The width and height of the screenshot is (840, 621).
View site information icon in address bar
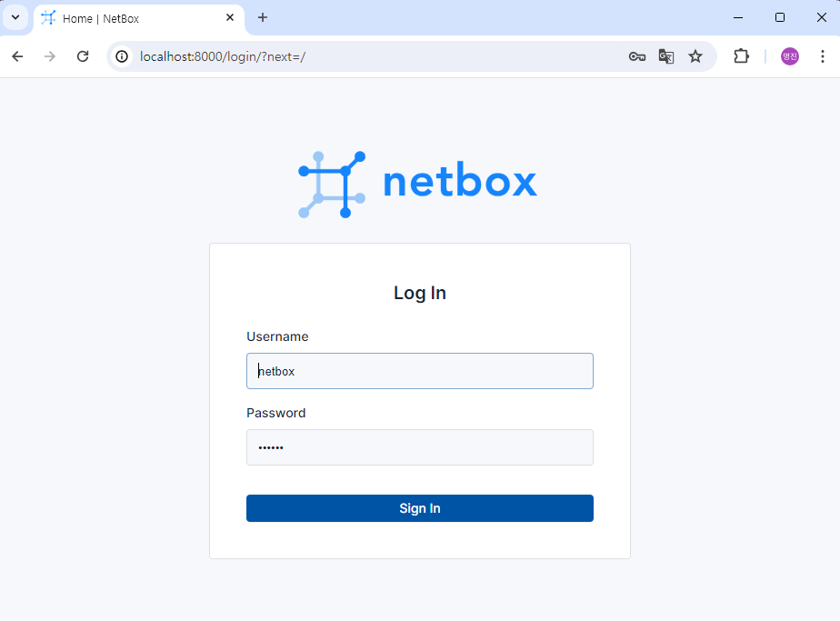(x=122, y=56)
